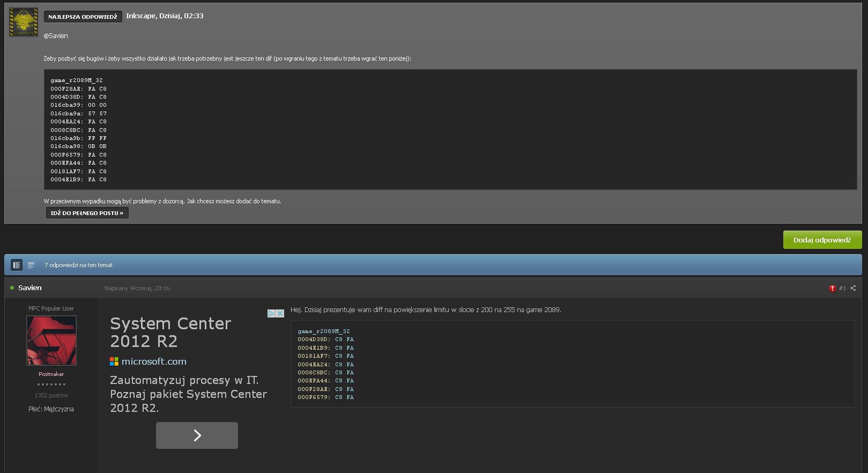This screenshot has width=868, height=473.
Task: Click code line '0004D38D: C8 FA' in Savien's post
Action: tap(326, 339)
